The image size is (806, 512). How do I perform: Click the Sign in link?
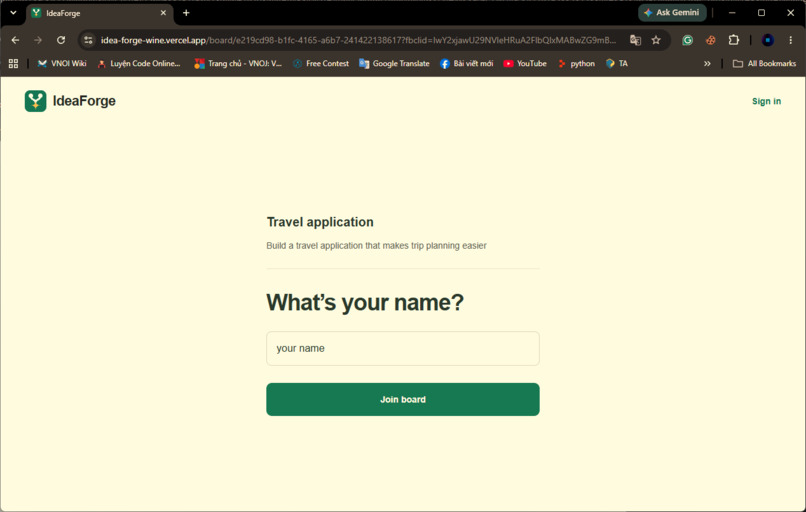pyautogui.click(x=766, y=101)
